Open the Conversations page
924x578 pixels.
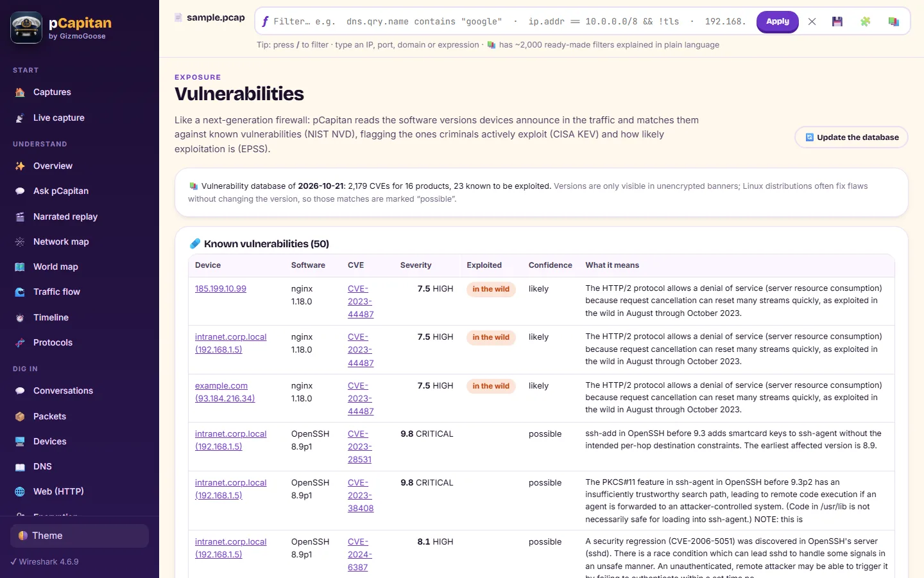coord(80,391)
